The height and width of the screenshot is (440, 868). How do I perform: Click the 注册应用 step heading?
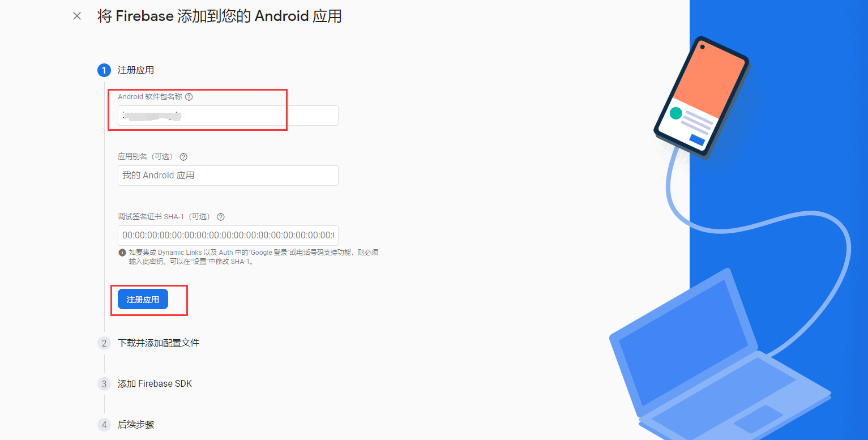[136, 70]
